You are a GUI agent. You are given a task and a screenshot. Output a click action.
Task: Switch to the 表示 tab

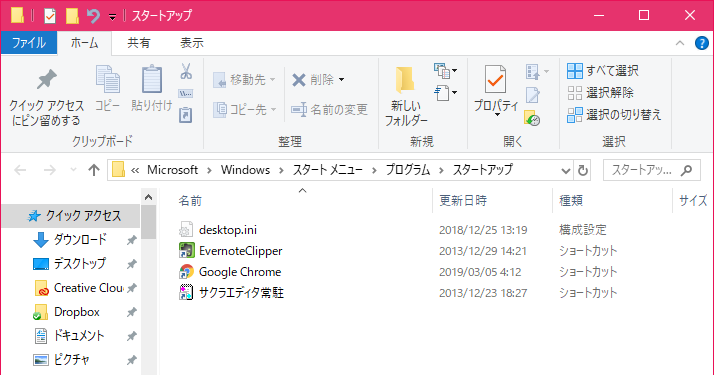click(192, 43)
